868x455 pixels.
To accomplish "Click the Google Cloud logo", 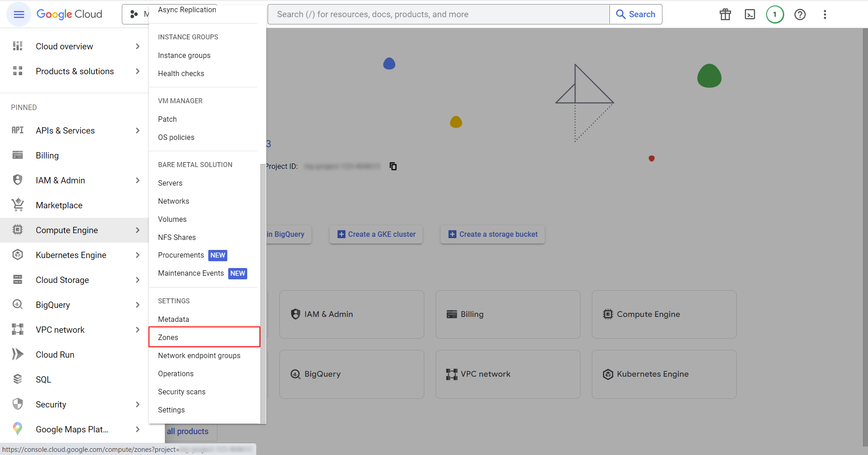I will click(69, 14).
